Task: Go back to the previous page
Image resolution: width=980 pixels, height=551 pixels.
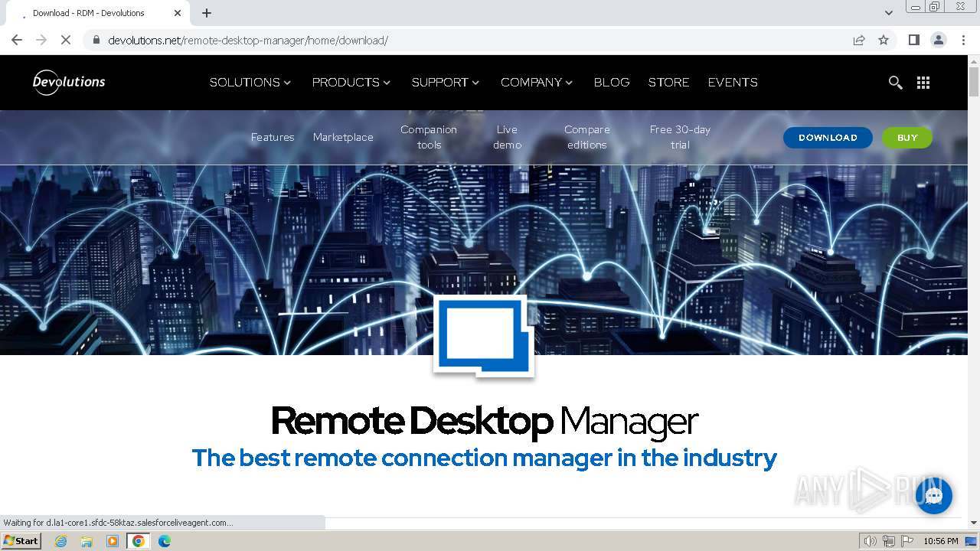Action: 17,40
